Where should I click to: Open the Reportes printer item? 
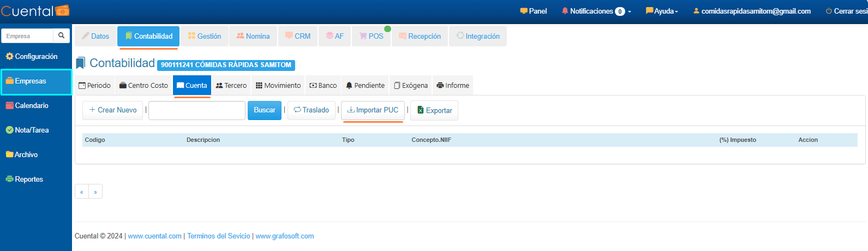click(28, 180)
